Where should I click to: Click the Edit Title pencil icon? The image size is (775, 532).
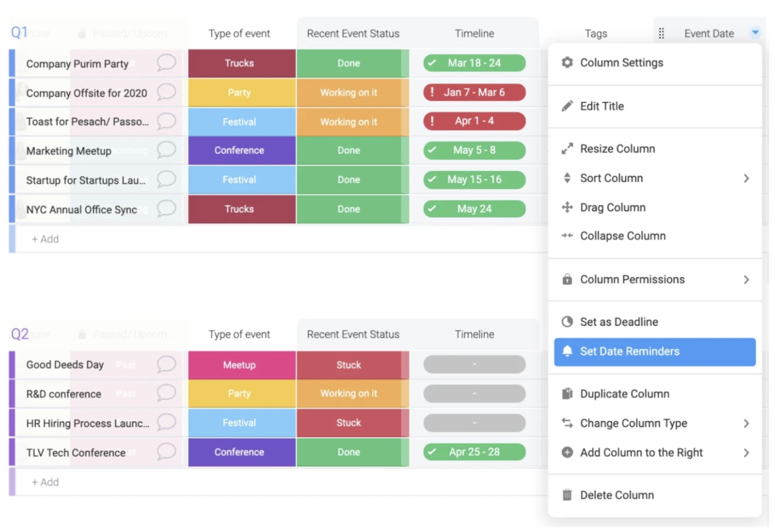click(x=566, y=106)
